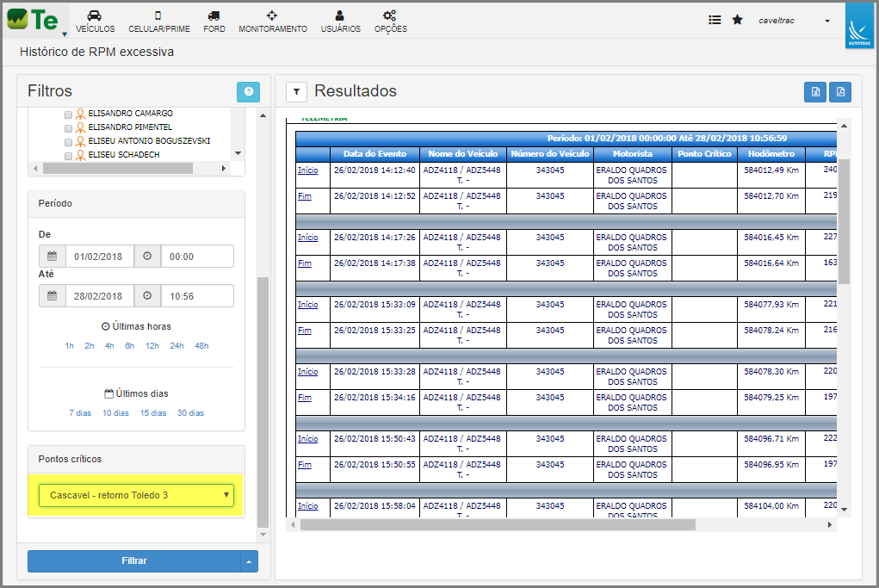Expand the Filtrar button split arrow

(249, 561)
